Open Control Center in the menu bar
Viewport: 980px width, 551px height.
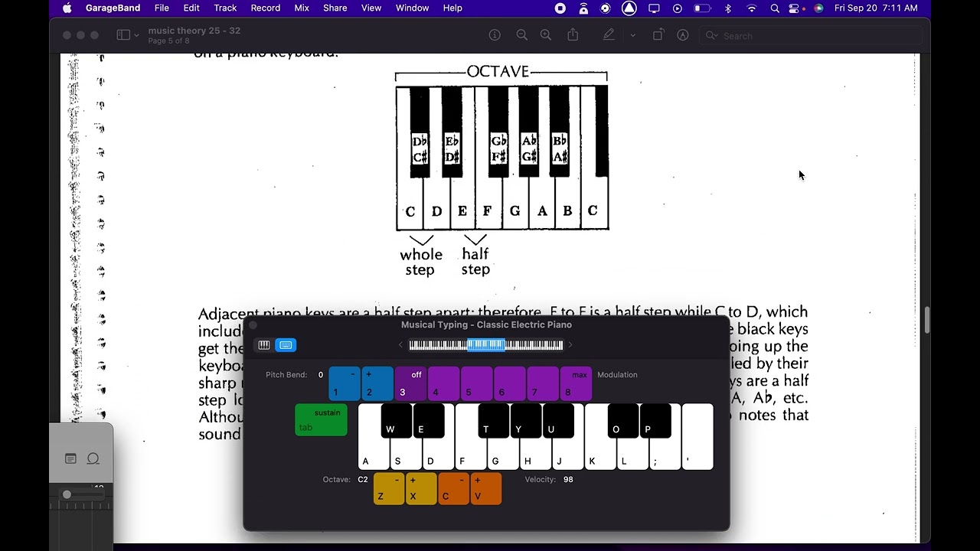tap(793, 8)
